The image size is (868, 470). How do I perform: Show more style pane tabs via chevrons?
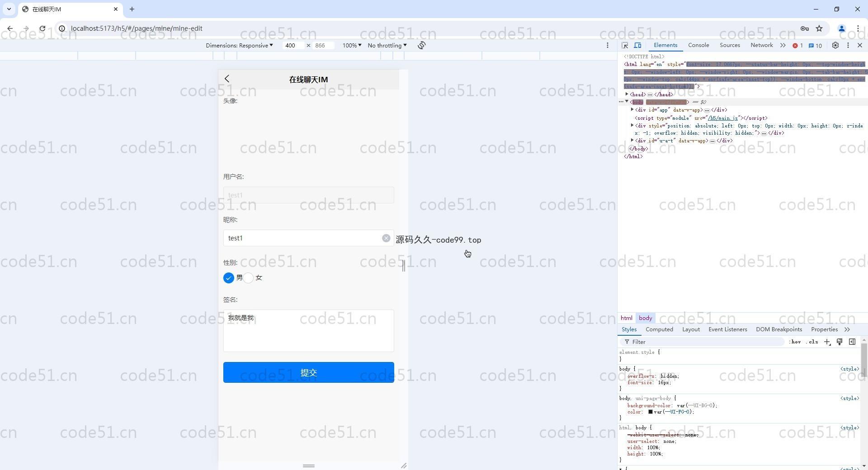click(847, 329)
